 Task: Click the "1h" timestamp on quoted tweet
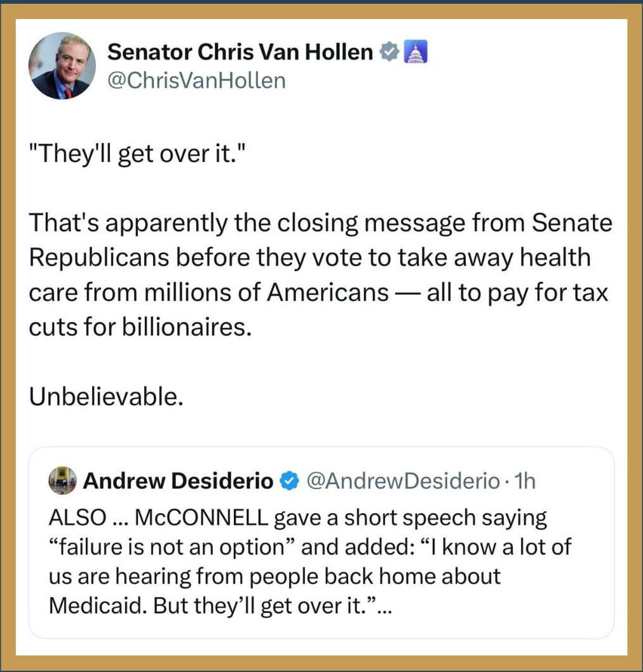click(x=527, y=481)
